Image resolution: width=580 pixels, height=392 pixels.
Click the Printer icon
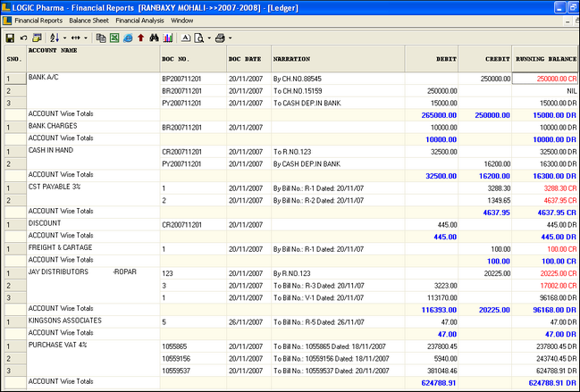coord(220,38)
